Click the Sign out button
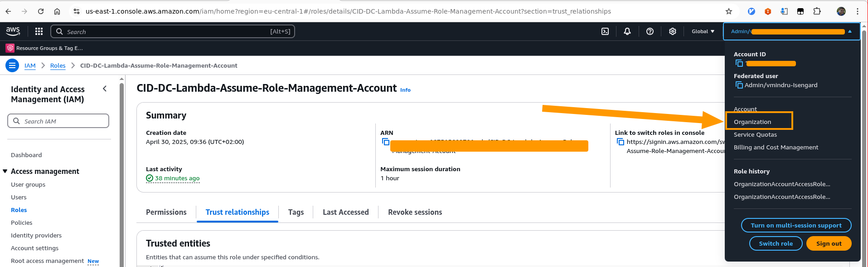The image size is (868, 267). (x=829, y=243)
